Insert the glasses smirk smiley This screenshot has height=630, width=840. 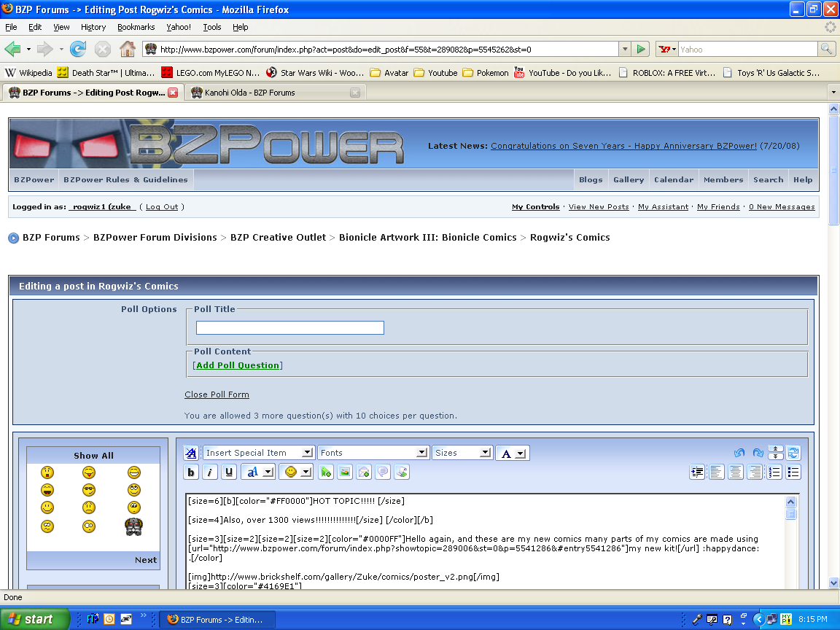click(x=89, y=490)
